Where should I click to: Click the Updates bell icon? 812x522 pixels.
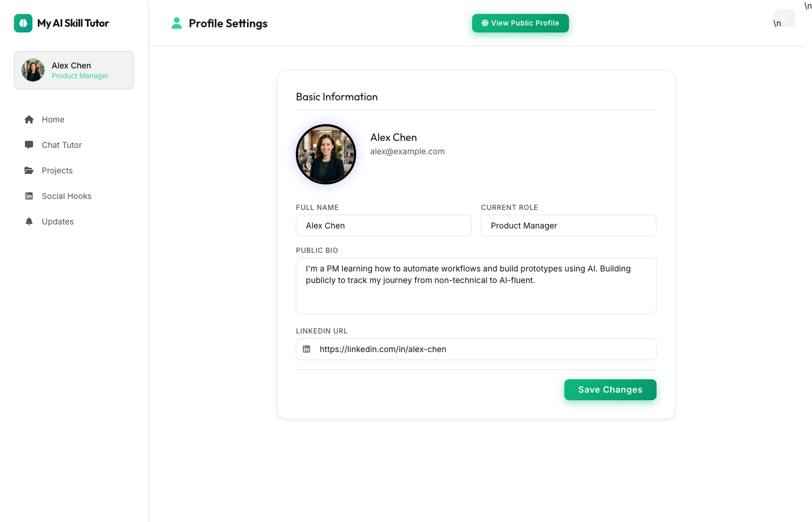click(x=29, y=222)
